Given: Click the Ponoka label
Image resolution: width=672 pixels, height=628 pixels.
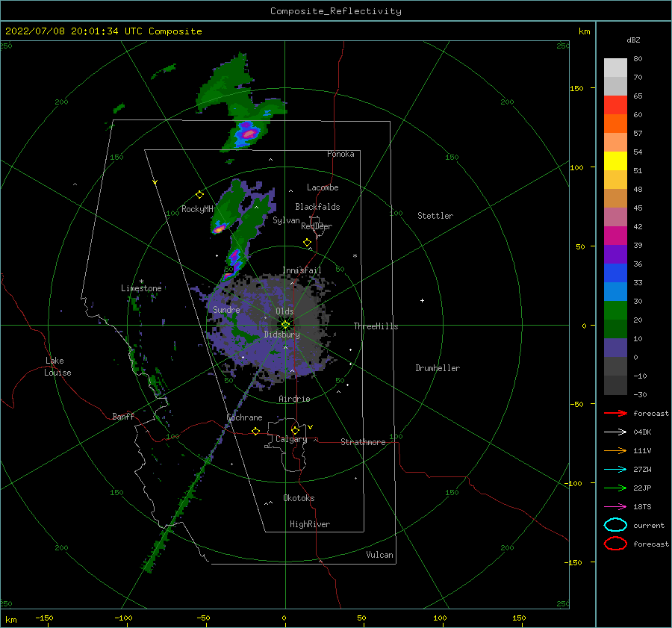Looking at the screenshot, I should click(340, 154).
